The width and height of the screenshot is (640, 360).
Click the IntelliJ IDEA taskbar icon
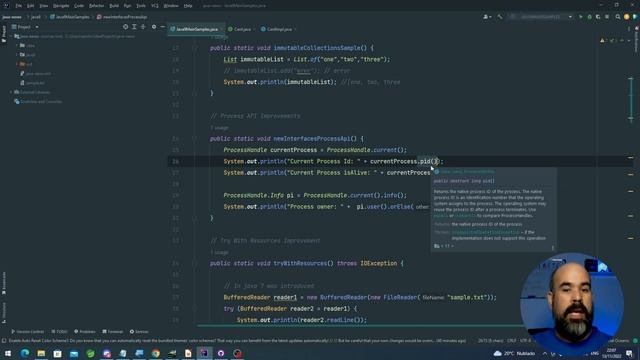(204, 353)
